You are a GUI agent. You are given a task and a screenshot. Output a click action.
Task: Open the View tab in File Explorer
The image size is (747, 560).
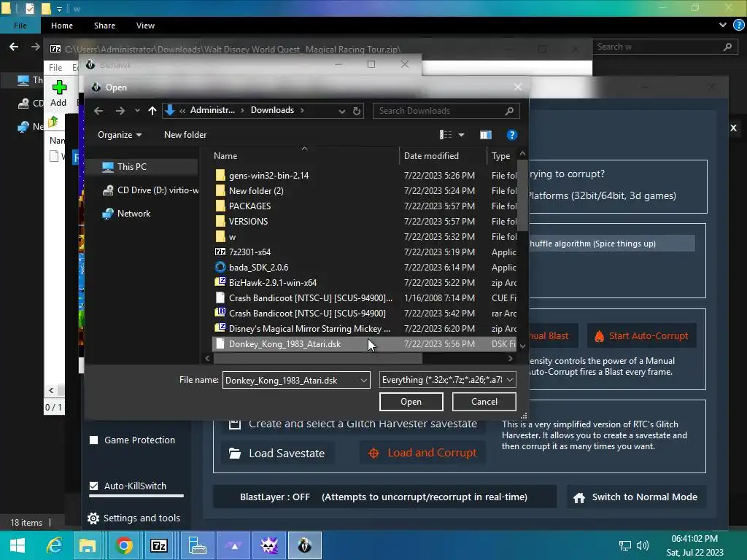click(145, 26)
